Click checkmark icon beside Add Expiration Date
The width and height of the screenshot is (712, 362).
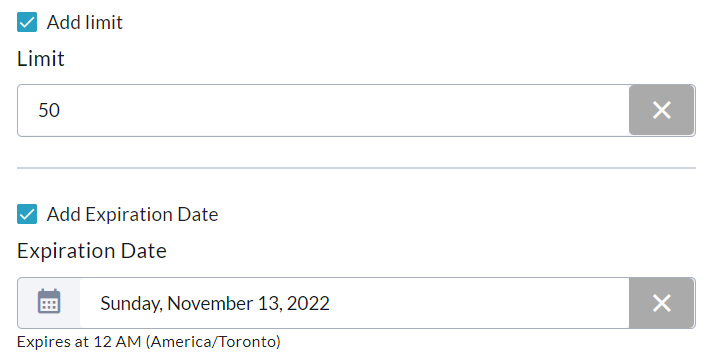[x=27, y=214]
